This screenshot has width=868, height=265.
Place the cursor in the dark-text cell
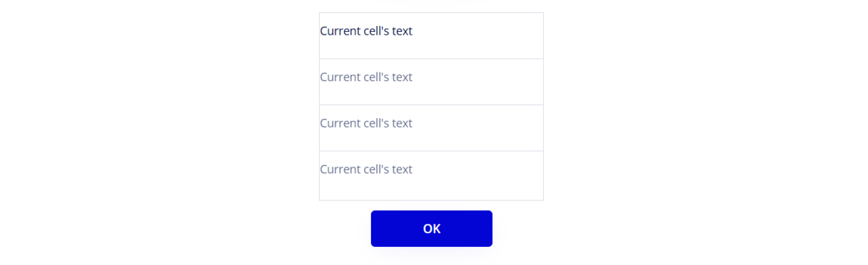click(431, 35)
